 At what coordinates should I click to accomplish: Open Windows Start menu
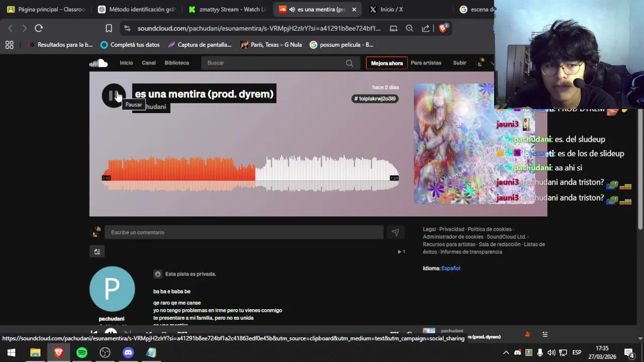11,352
